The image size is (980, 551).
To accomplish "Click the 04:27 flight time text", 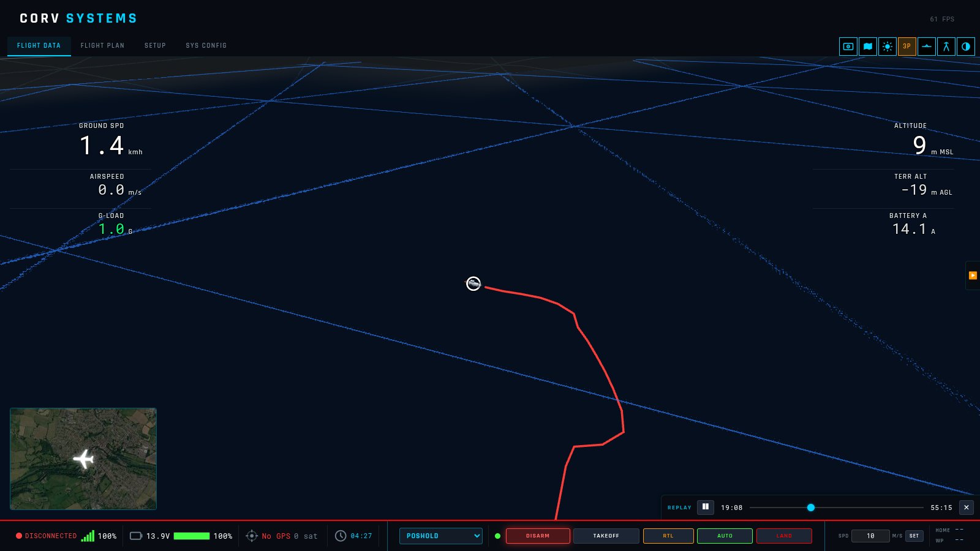I will click(361, 536).
